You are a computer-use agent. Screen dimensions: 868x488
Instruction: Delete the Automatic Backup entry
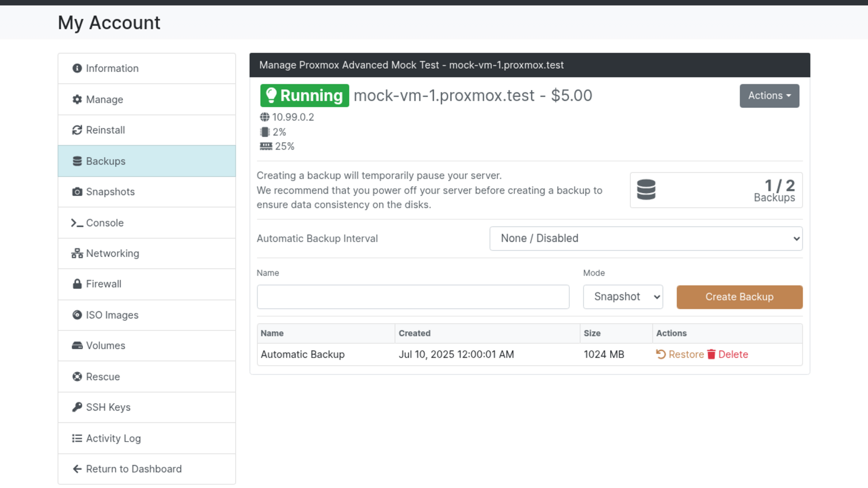click(x=727, y=354)
